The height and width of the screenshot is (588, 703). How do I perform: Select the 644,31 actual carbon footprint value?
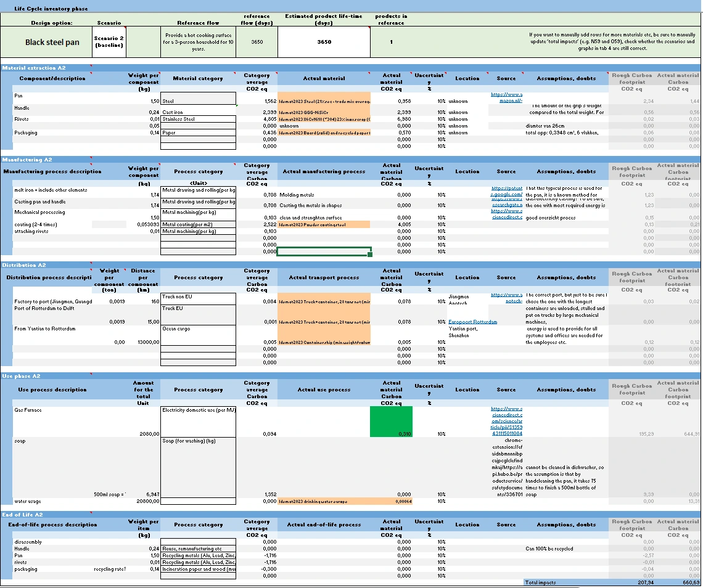(x=690, y=434)
